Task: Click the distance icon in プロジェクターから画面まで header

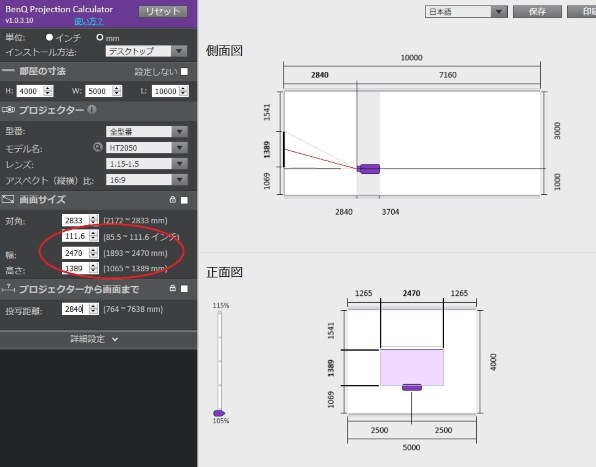Action: (x=8, y=288)
